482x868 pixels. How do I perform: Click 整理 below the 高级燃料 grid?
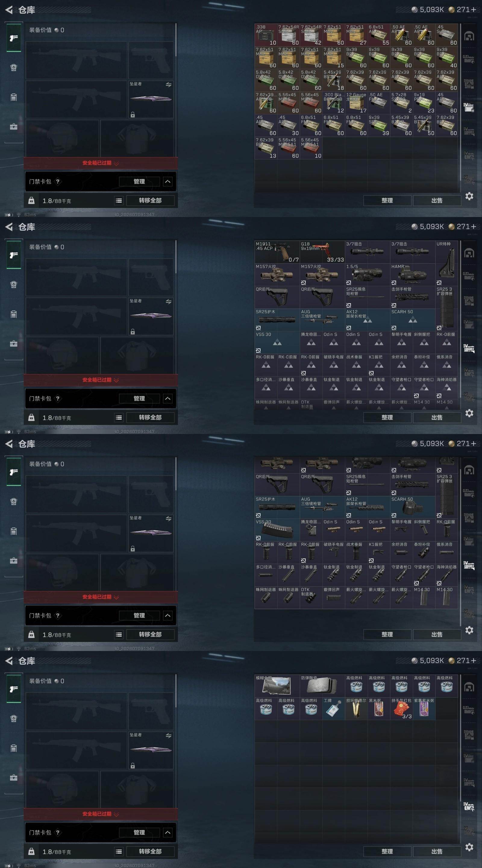[x=387, y=851]
